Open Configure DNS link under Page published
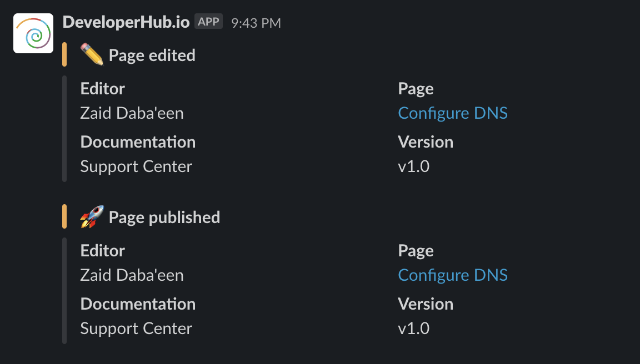Image resolution: width=640 pixels, height=364 pixels. (x=453, y=275)
